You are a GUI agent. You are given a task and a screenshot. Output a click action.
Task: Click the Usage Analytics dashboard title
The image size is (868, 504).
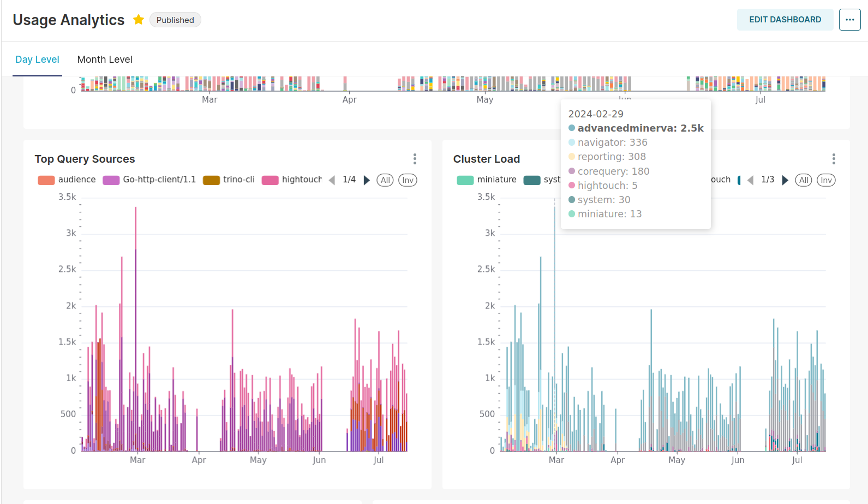69,20
